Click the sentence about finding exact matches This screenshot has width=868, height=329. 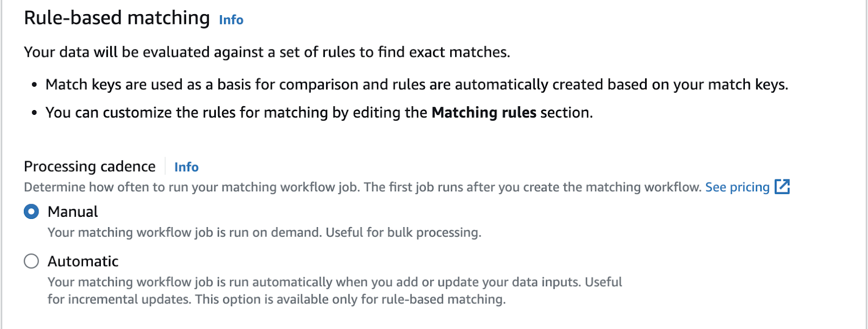coord(267,52)
